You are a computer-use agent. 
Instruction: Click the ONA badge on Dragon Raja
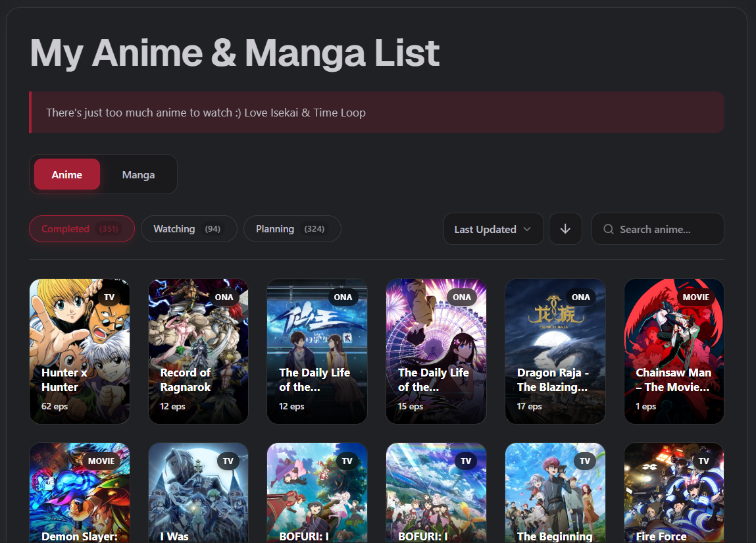click(x=580, y=297)
